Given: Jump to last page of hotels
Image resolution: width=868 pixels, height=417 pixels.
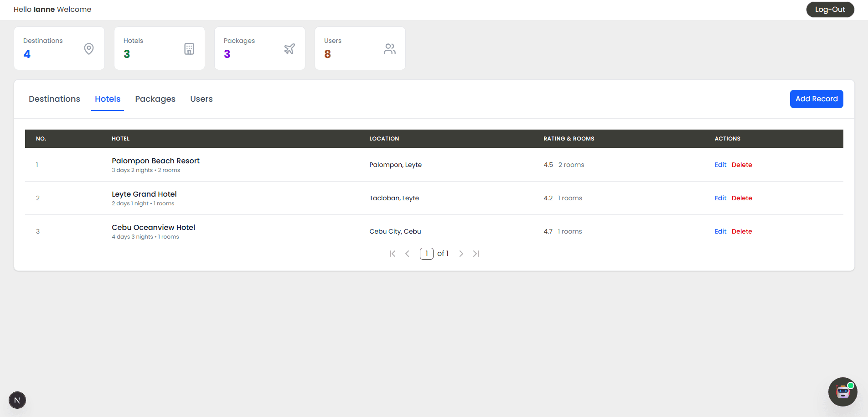Looking at the screenshot, I should (x=476, y=254).
